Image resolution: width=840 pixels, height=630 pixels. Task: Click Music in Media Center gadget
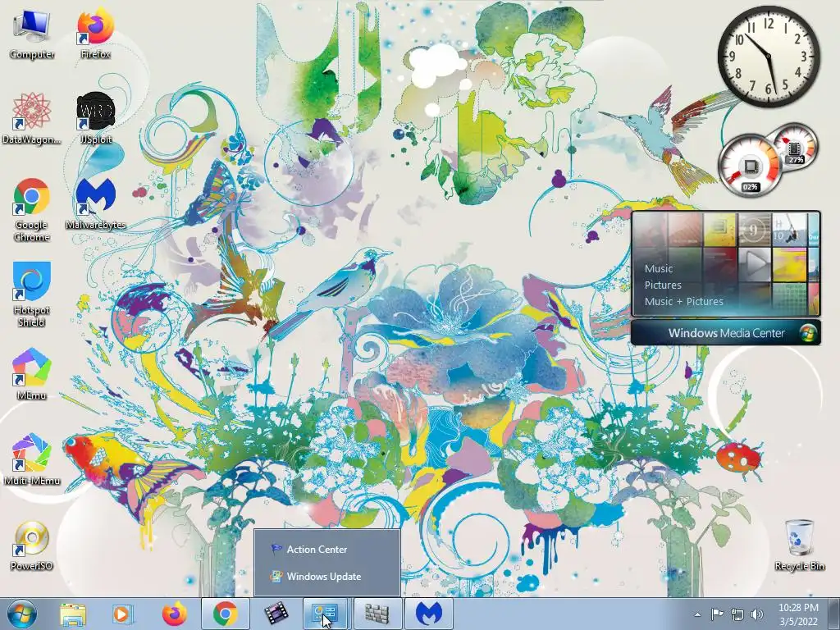(x=659, y=269)
